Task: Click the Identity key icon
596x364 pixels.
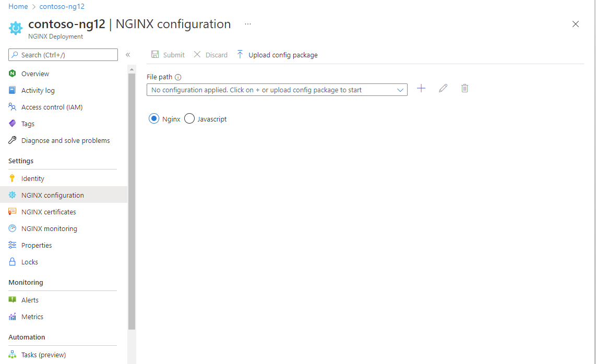Action: pyautogui.click(x=12, y=178)
